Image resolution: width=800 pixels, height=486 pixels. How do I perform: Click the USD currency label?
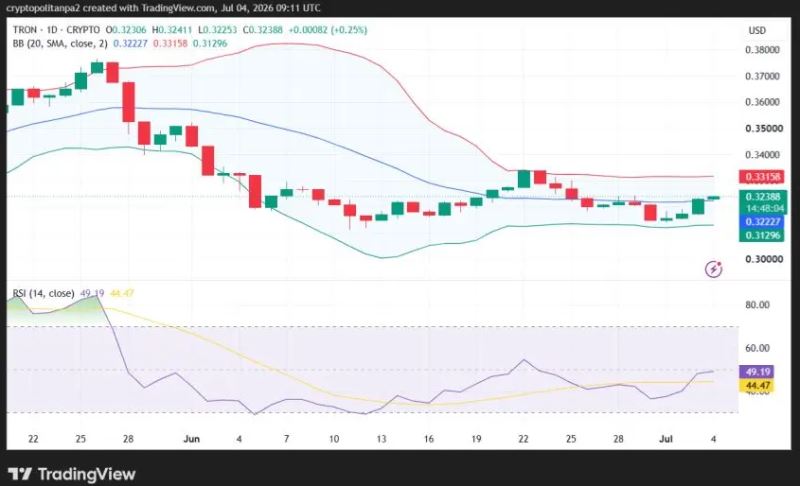tap(757, 31)
